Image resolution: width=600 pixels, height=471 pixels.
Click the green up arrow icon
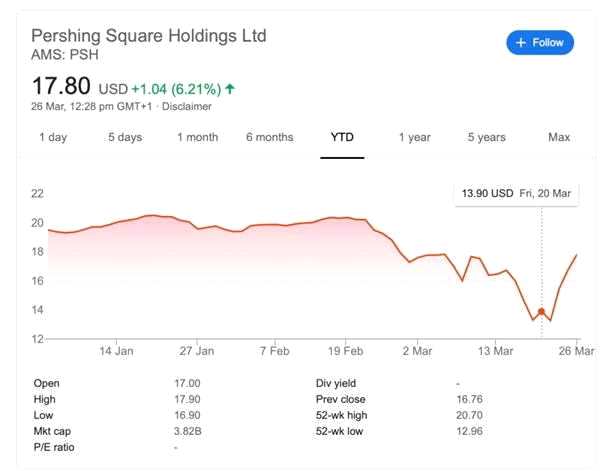231,89
